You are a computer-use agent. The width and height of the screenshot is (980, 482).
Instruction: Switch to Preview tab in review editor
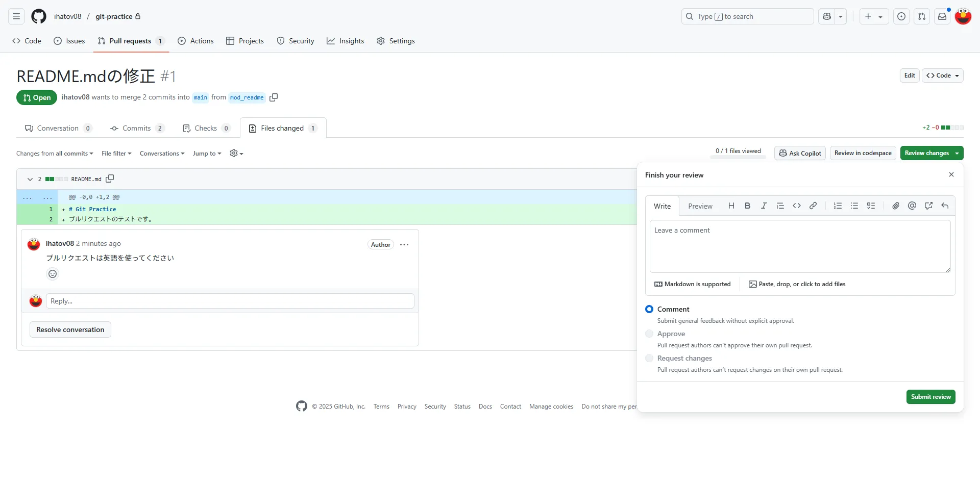click(700, 206)
